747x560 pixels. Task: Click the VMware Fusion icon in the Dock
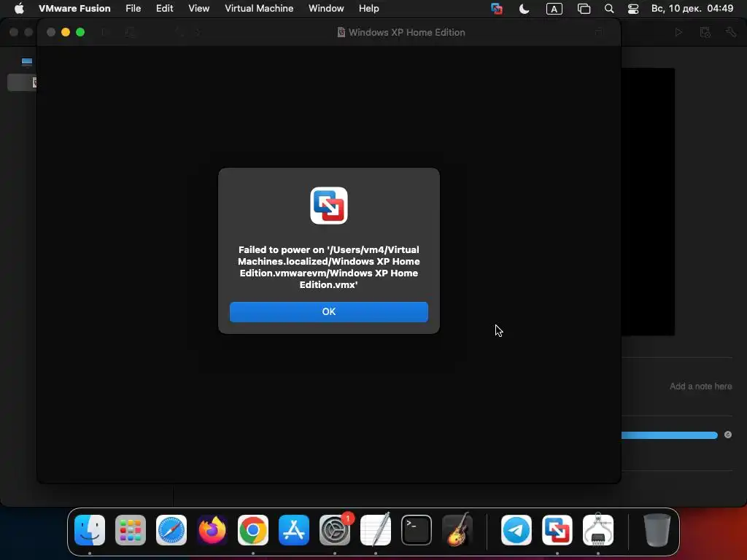tap(557, 530)
